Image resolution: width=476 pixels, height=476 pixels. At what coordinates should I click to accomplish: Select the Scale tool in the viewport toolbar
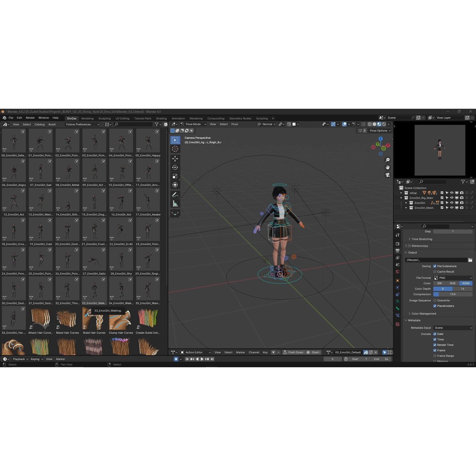point(175,176)
